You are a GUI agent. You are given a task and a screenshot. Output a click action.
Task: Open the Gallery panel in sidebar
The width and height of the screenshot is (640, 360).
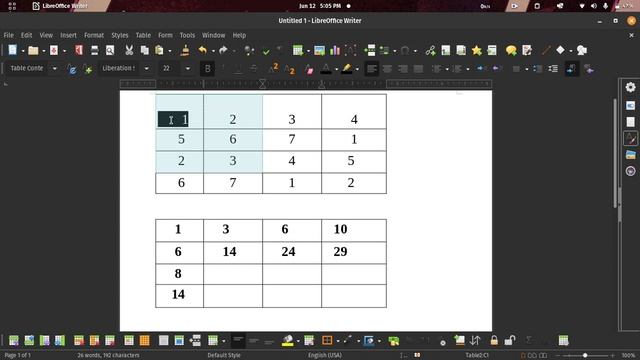tap(630, 155)
